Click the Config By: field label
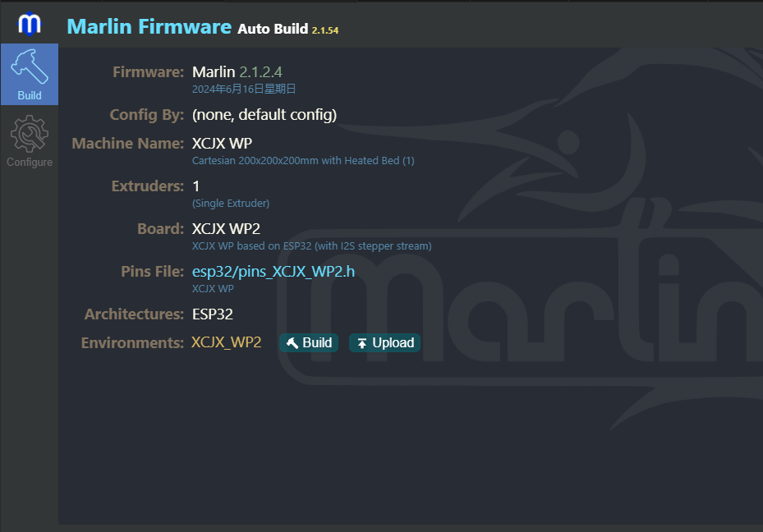 [147, 115]
